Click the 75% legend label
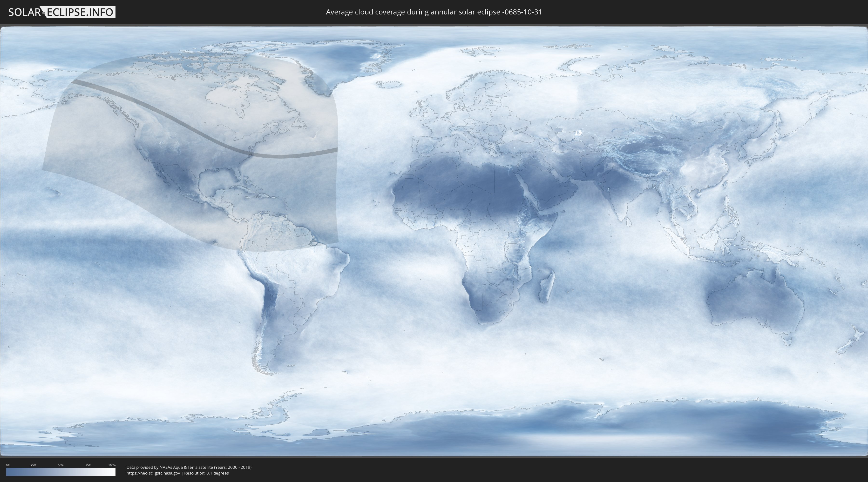 88,465
